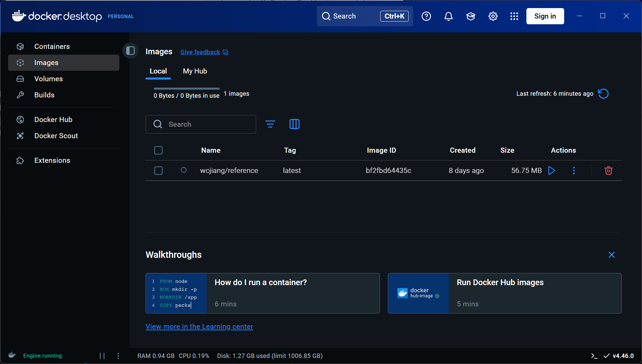Screen dimensions: 642x364
Task: Run the wcjiang/reference image
Action: [x=552, y=171]
